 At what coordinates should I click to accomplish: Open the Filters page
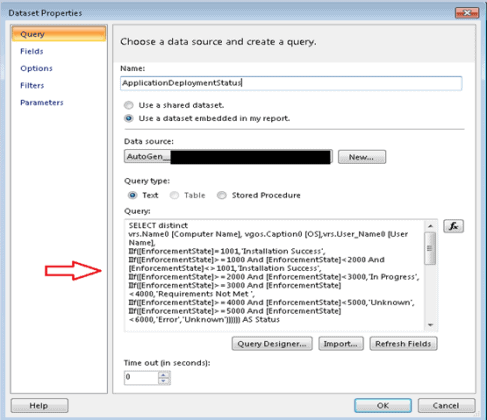click(32, 86)
